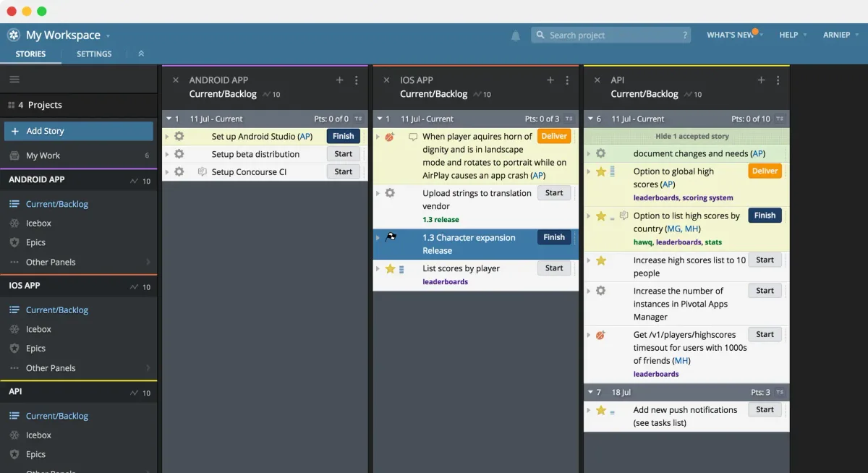The height and width of the screenshot is (473, 868).
Task: Collapse iteration 7 dated 18 Jul
Action: point(592,392)
